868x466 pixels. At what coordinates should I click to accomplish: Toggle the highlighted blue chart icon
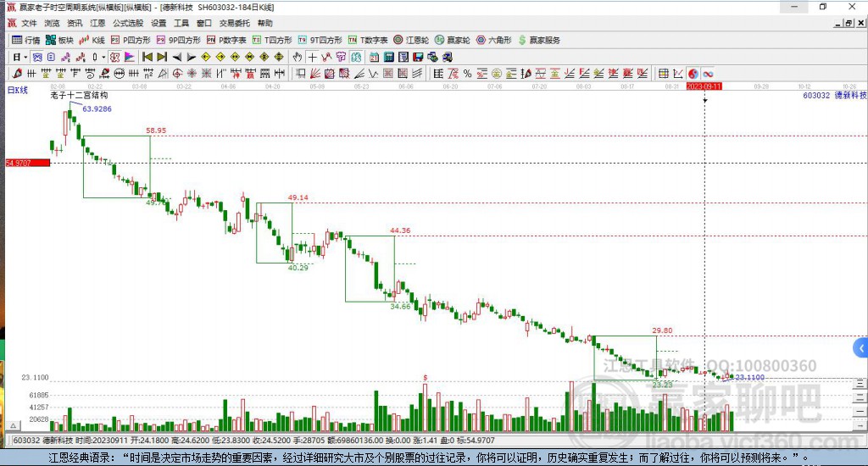37,57
